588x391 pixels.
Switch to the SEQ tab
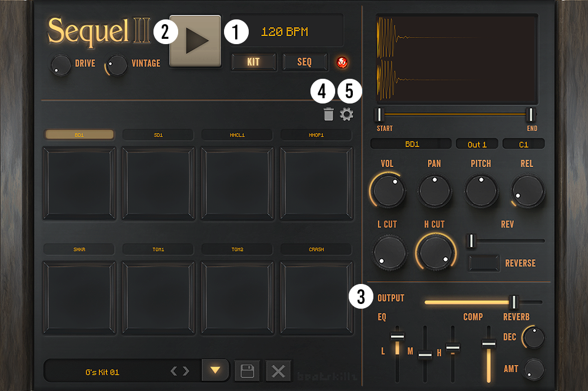click(304, 62)
